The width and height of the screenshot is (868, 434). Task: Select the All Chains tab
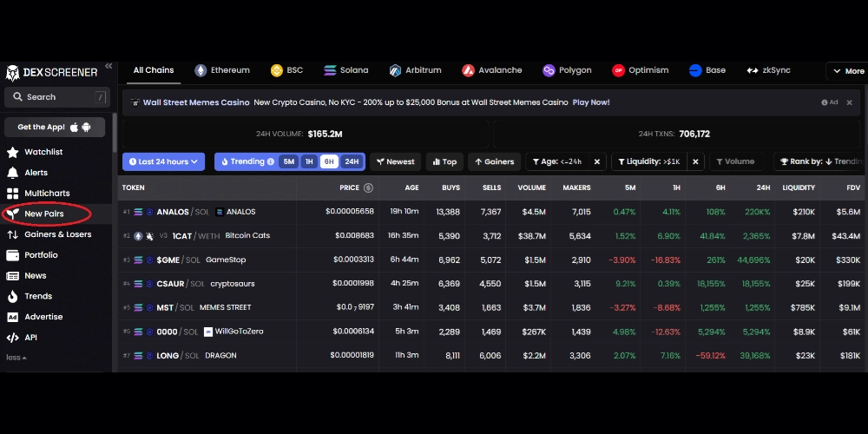(154, 70)
